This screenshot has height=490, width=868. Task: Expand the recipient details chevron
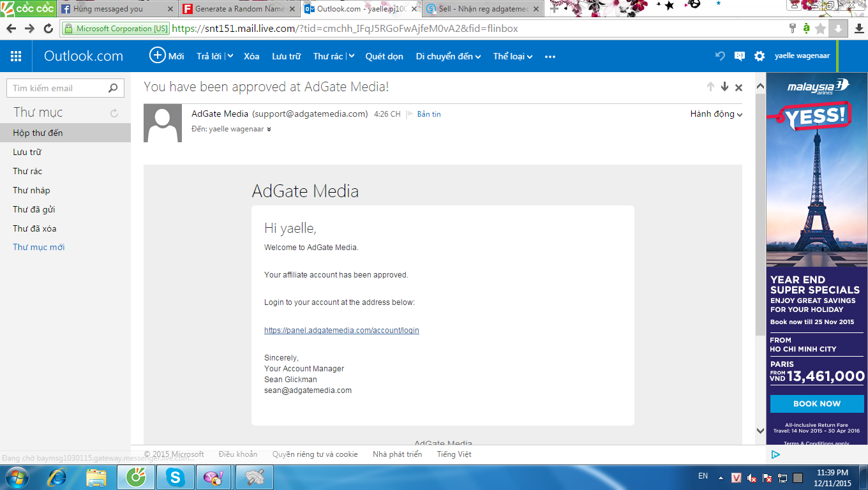(x=269, y=130)
